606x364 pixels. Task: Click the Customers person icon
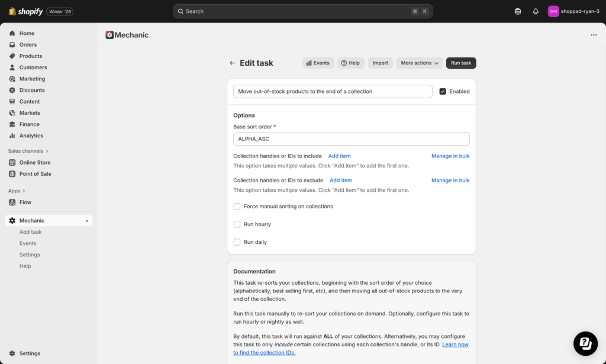12,67
